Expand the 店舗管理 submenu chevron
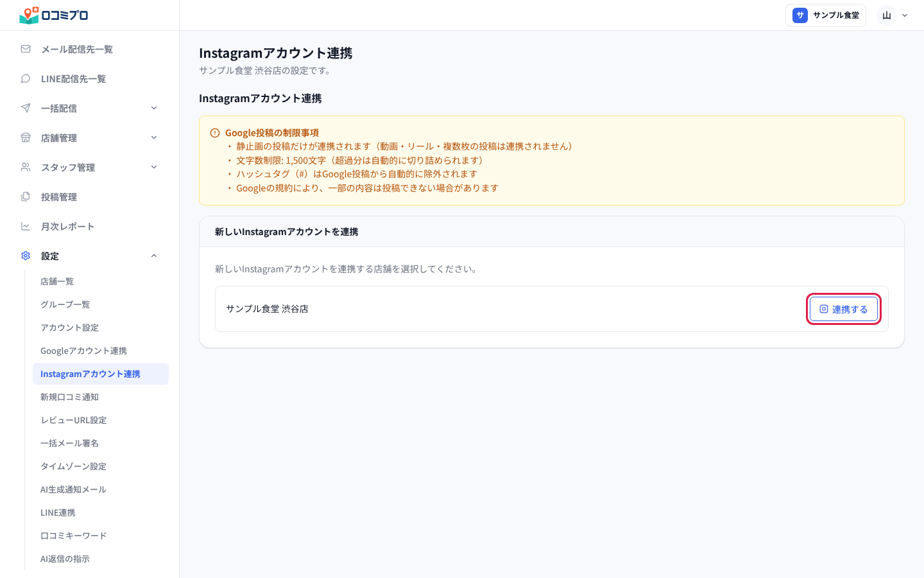 pos(154,137)
